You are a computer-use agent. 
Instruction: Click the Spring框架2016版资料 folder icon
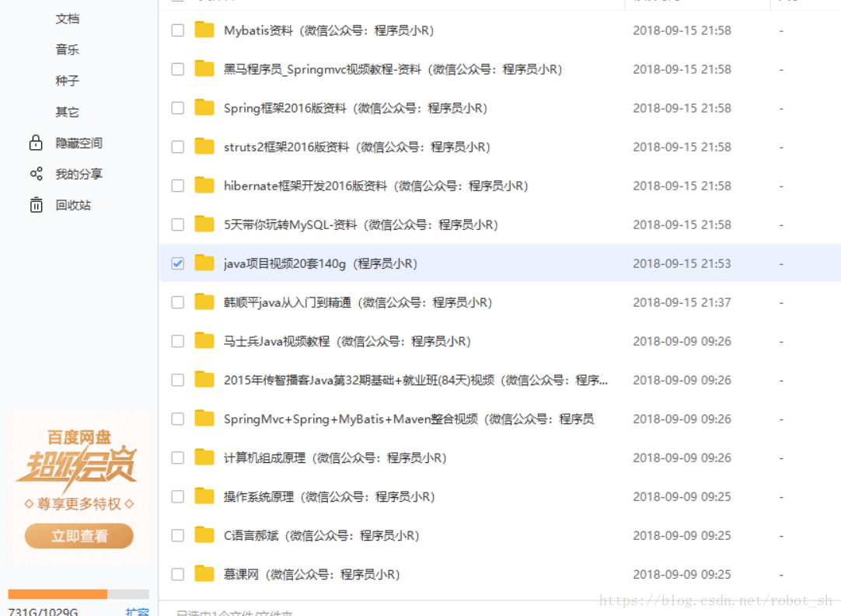pos(204,108)
